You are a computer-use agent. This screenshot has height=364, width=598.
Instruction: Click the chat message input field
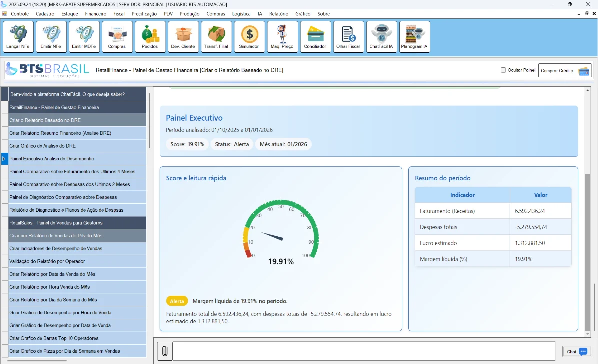(x=364, y=351)
